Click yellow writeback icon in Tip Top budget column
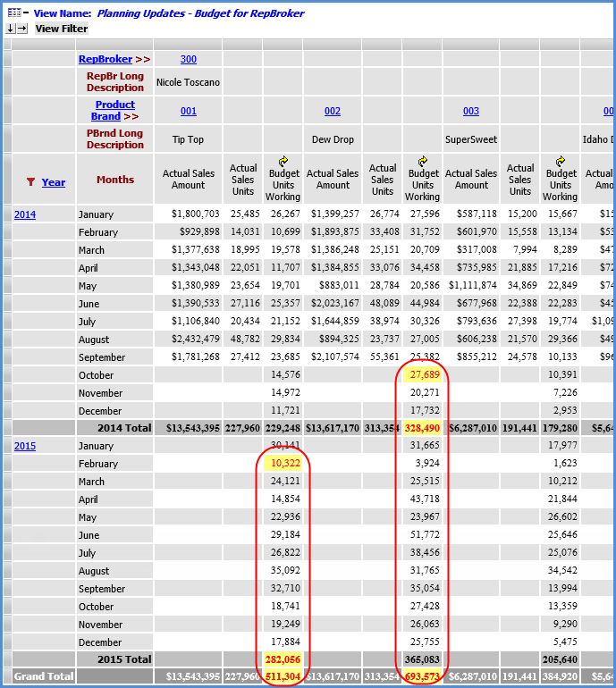The height and width of the screenshot is (688, 616). (283, 162)
